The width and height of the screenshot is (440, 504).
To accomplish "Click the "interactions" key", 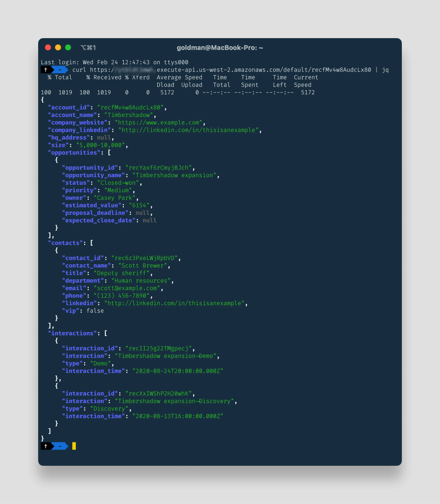I will [72, 333].
